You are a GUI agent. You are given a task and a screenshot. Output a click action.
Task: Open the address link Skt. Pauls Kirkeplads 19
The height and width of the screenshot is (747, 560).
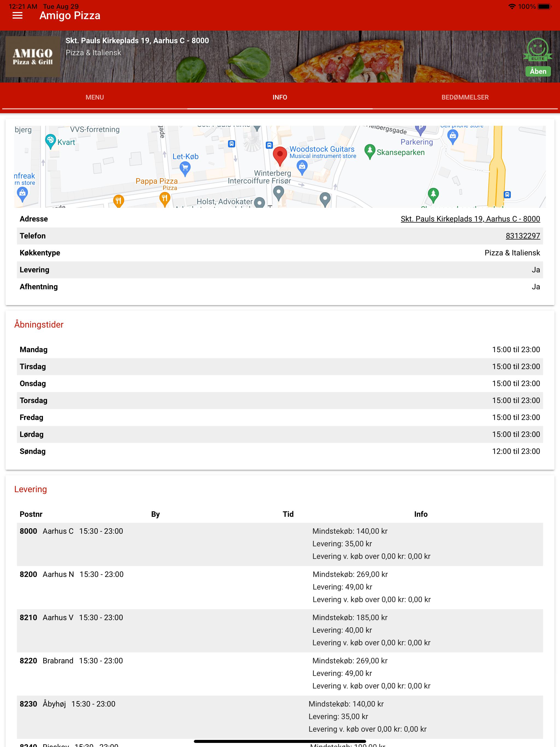(x=470, y=219)
